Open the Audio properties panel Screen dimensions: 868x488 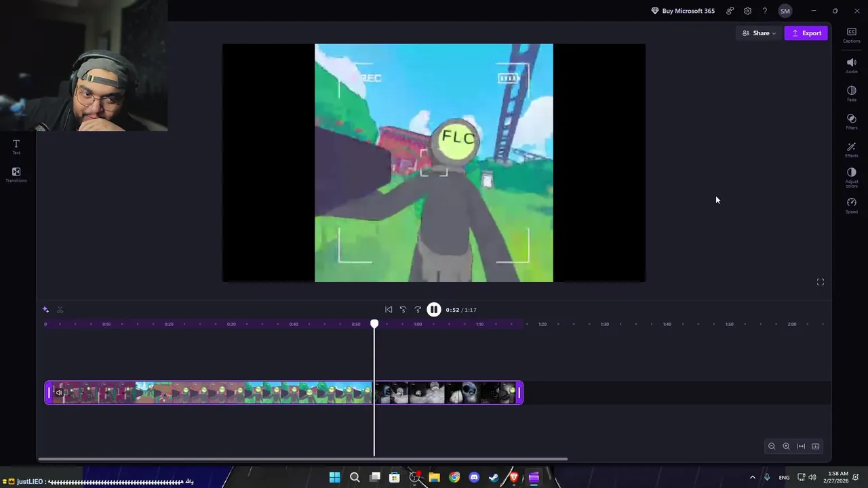point(852,66)
